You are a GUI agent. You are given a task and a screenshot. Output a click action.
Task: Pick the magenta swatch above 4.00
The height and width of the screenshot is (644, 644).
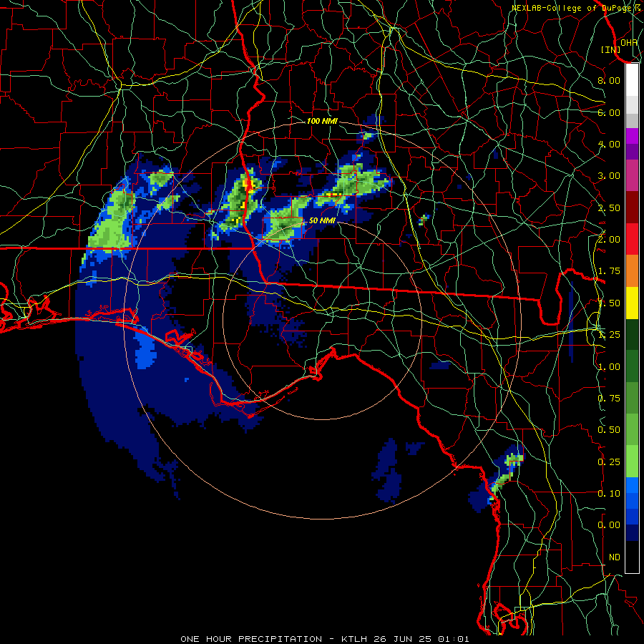[632, 136]
